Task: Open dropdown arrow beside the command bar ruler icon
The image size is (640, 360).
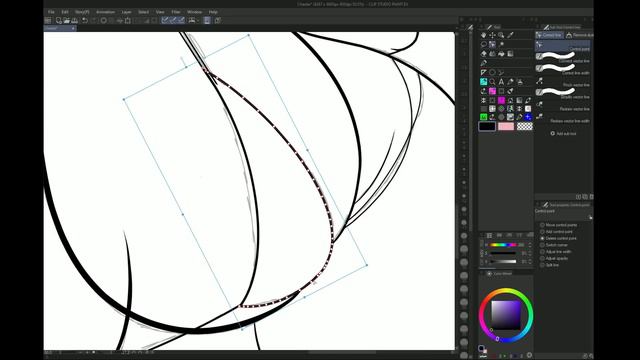Action: 198,20
